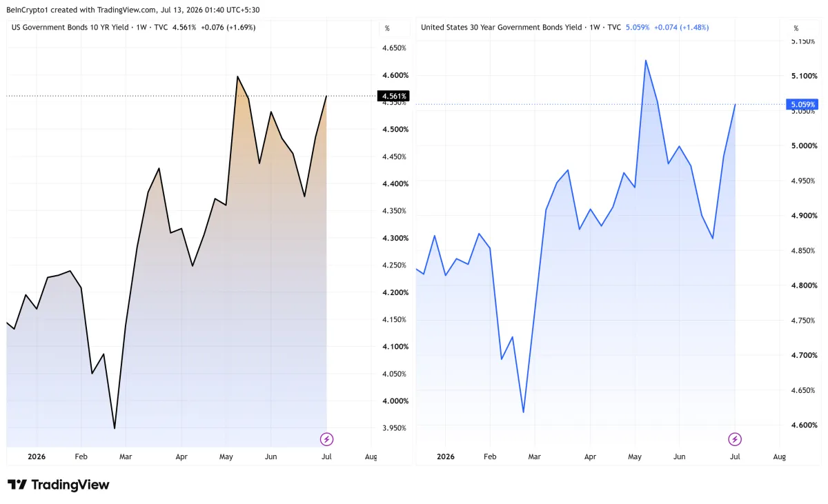
Task: Click the 4.000% tick on 10 YR price axis
Action: pos(395,401)
